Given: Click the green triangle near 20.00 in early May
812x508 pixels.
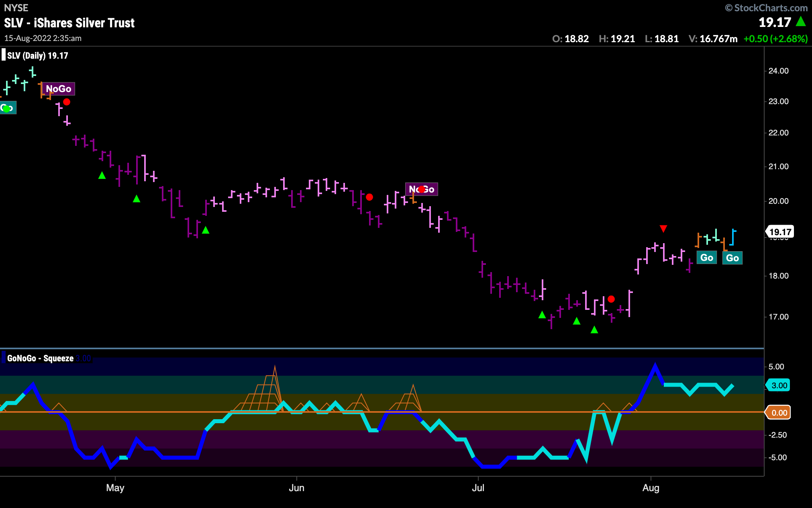Looking at the screenshot, I should point(137,199).
